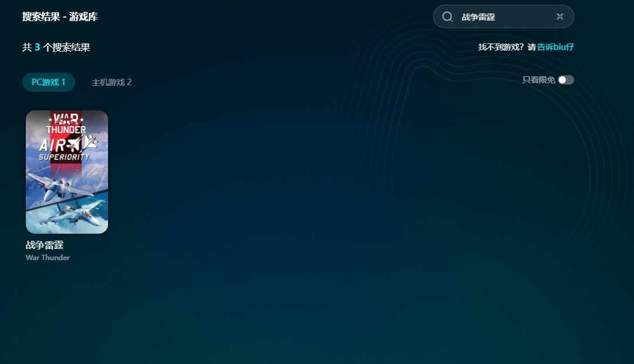Click the 找不到游戏? 请 prompt text
The image size is (634, 364).
tap(507, 47)
